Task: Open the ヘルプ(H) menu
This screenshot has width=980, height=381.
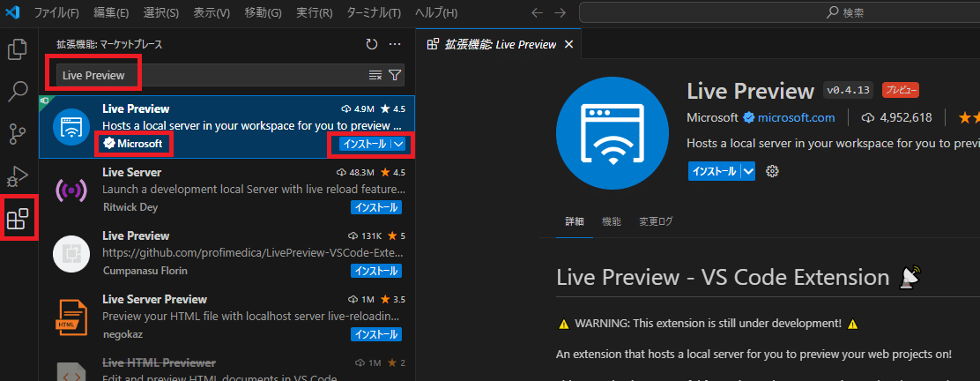Action: tap(436, 12)
